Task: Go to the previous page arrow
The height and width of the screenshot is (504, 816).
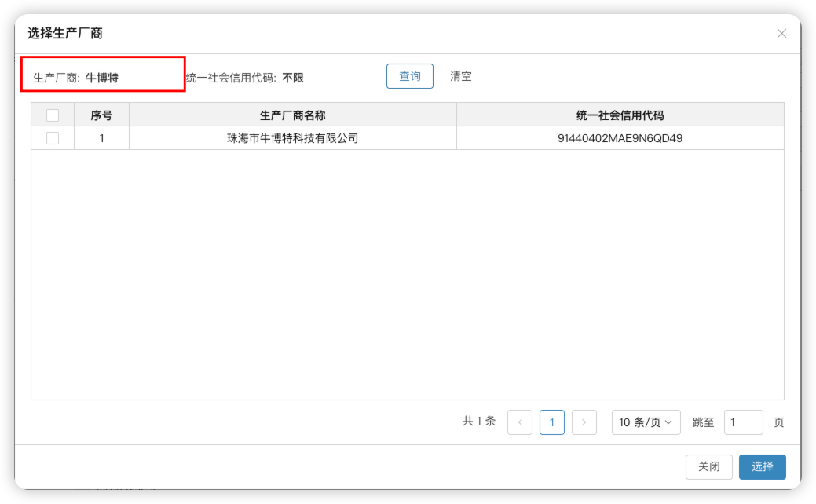Action: coord(520,422)
